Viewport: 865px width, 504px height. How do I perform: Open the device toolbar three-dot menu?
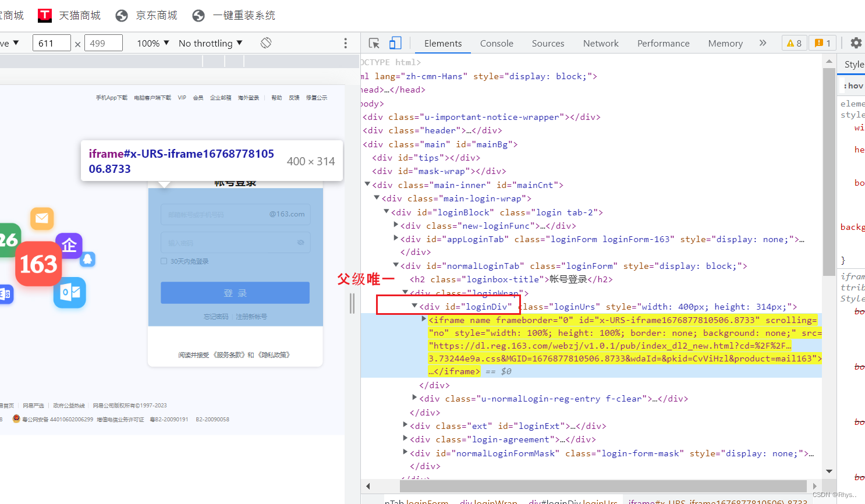pos(345,42)
